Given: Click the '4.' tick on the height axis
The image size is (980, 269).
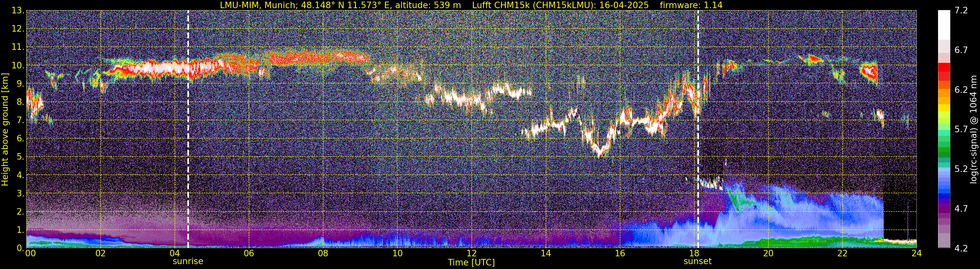Looking at the screenshot, I should click(20, 175).
